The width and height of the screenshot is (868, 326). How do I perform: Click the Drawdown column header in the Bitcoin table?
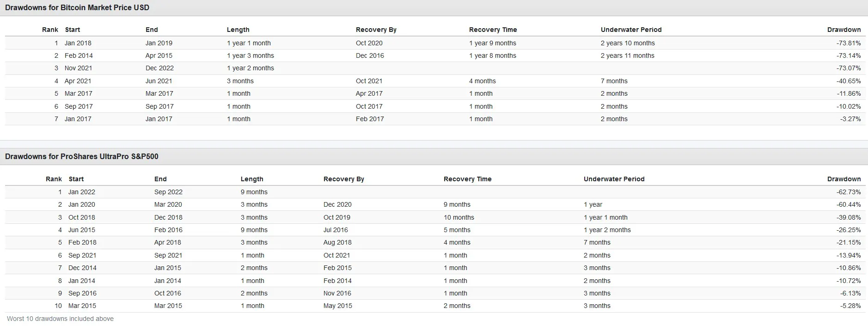[844, 30]
